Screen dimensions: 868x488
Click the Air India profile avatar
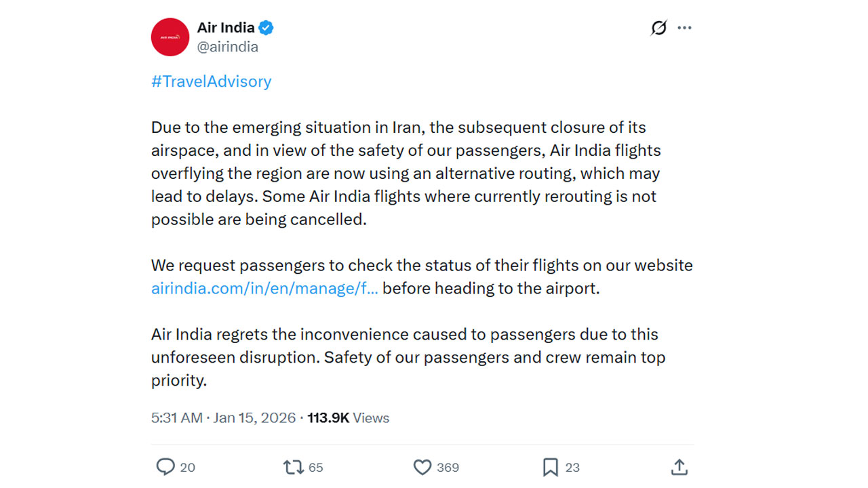170,37
